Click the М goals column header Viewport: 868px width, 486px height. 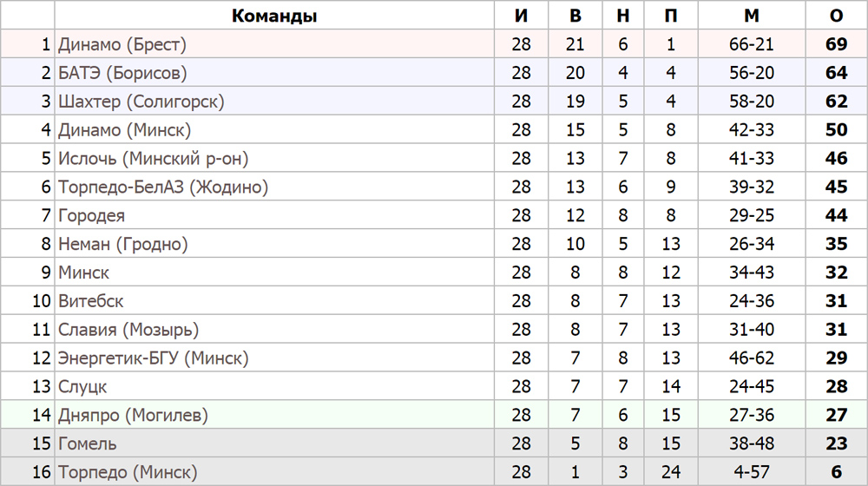752,16
